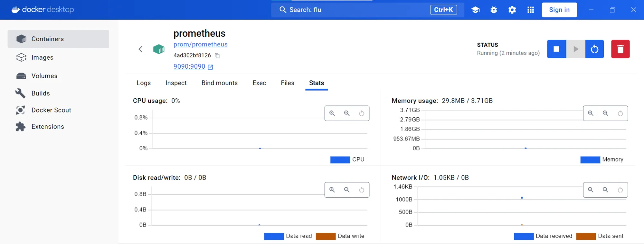
Task: Zoom out on the Disk read/write chart
Action: coord(347,190)
